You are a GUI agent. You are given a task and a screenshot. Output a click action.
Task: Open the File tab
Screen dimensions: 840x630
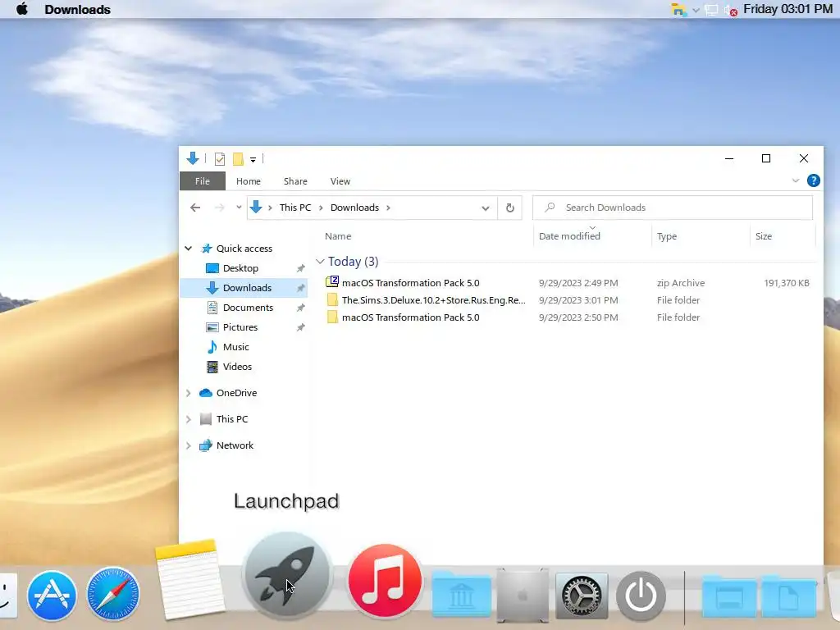203,181
